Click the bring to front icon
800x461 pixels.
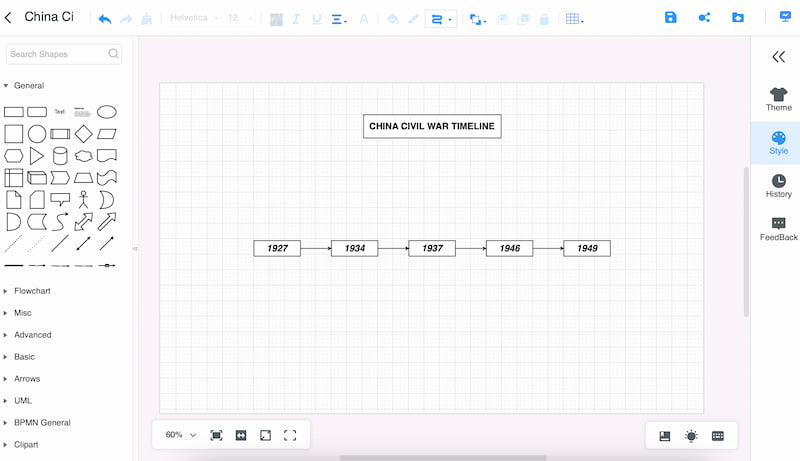tap(503, 19)
